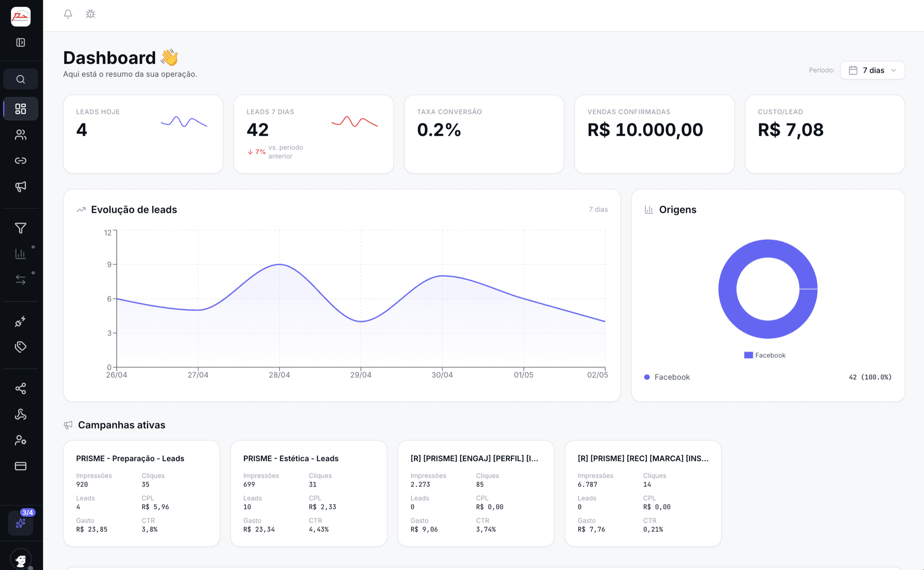924x570 pixels.
Task: Click the 'R$ 7,08' cost per lead
Action: [x=791, y=130]
